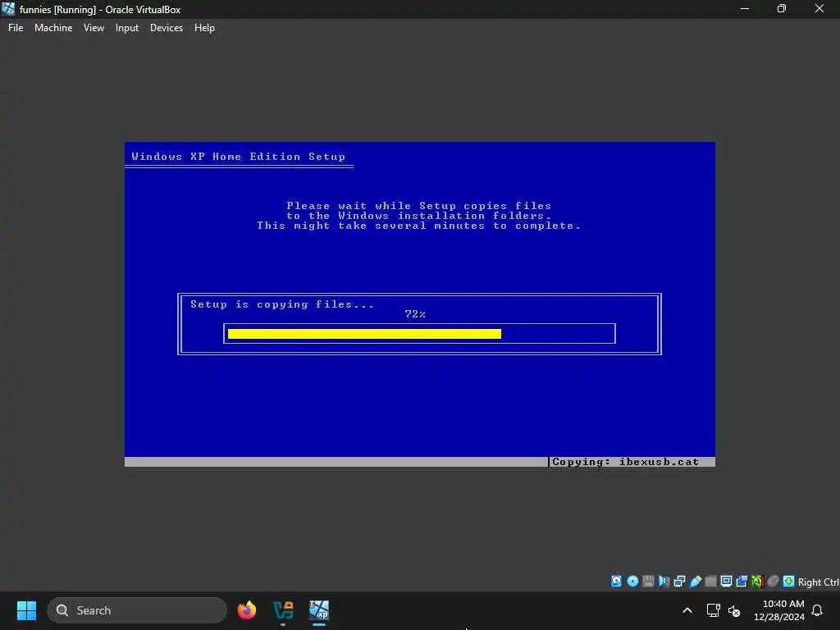Click the taskbar Search box
This screenshot has width=840, height=630.
coord(137,610)
